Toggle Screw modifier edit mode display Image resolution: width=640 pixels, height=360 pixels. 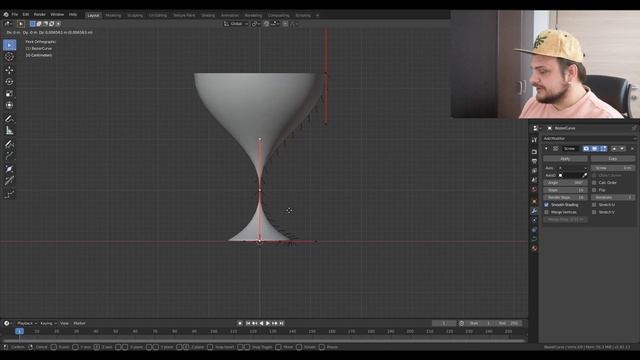(603, 149)
